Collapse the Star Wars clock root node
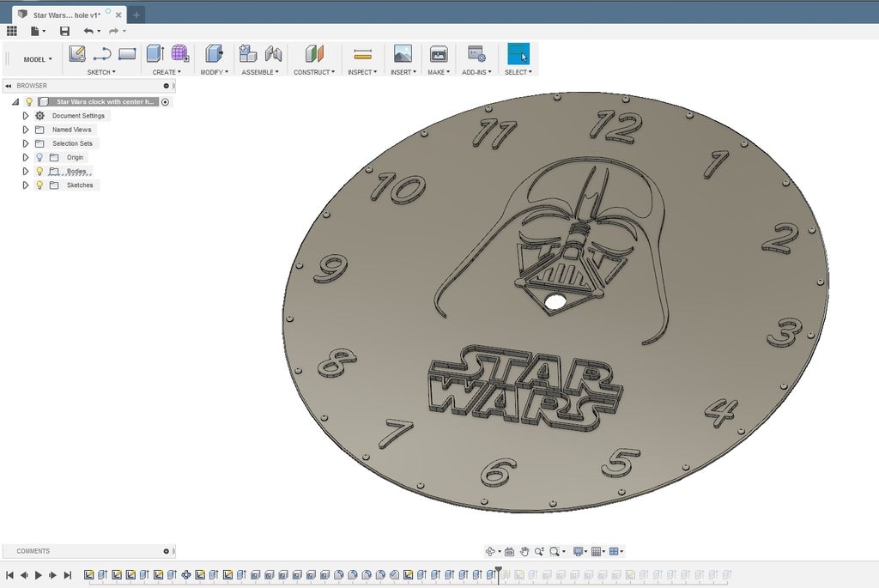Image resolution: width=879 pixels, height=588 pixels. (15, 102)
